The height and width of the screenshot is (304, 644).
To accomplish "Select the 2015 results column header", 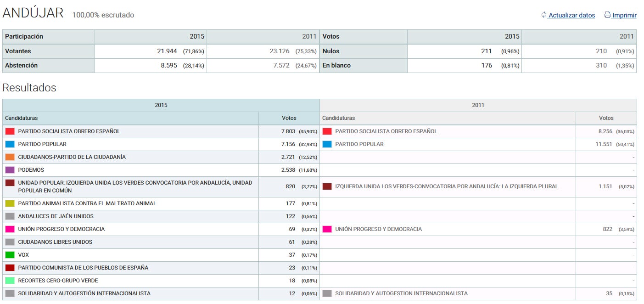I will pos(161,105).
